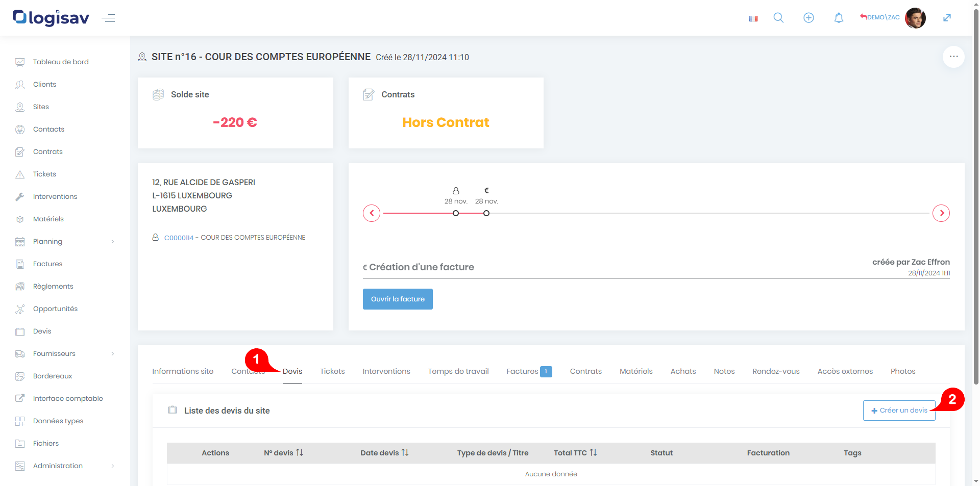This screenshot has width=980, height=486.
Task: Open Tickets sidebar entry
Action: (x=44, y=174)
